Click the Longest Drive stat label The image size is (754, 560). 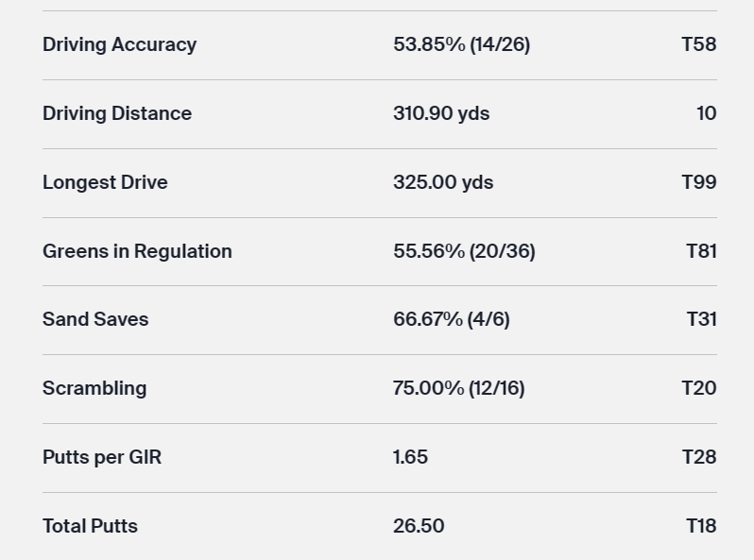(x=105, y=182)
